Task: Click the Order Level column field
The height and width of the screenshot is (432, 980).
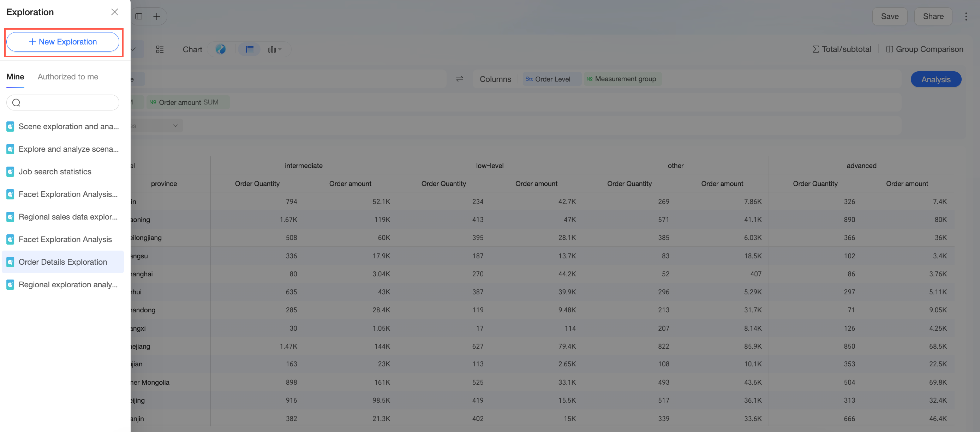Action: coord(552,79)
